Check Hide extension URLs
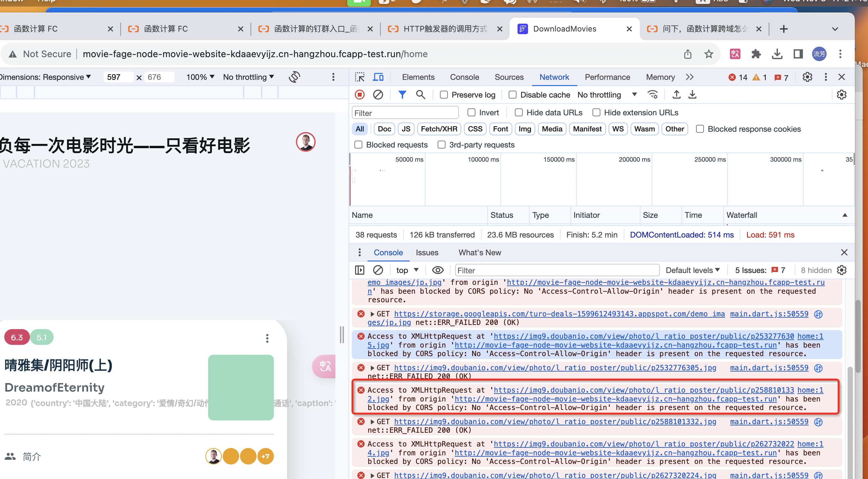Image resolution: width=868 pixels, height=479 pixels. 596,112
